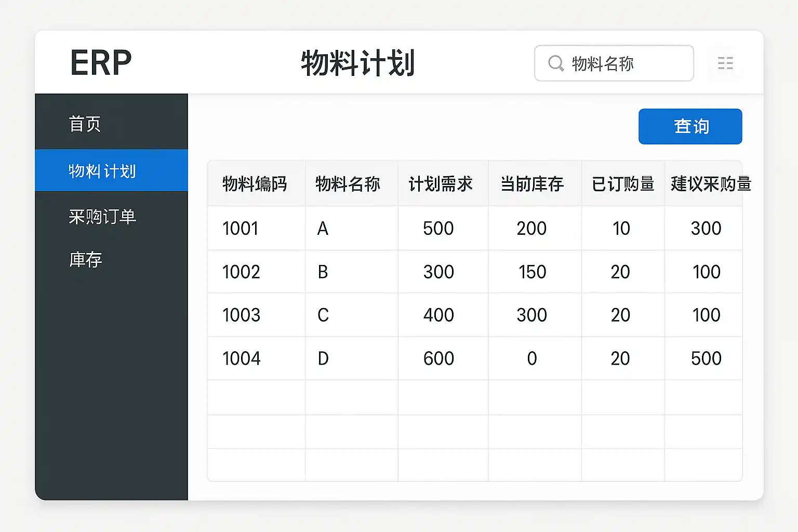This screenshot has height=532, width=798.
Task: Click the 建议采购量 column header
Action: tap(711, 183)
